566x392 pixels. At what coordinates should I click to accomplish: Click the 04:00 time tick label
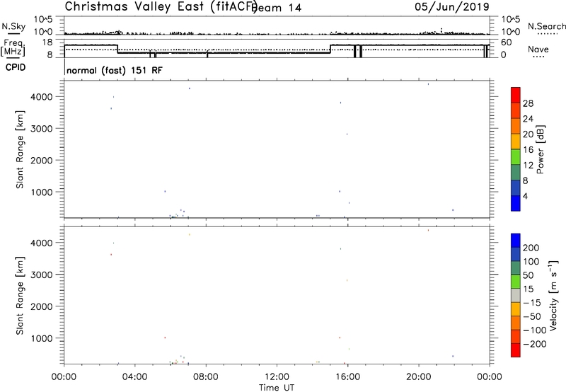[135, 377]
